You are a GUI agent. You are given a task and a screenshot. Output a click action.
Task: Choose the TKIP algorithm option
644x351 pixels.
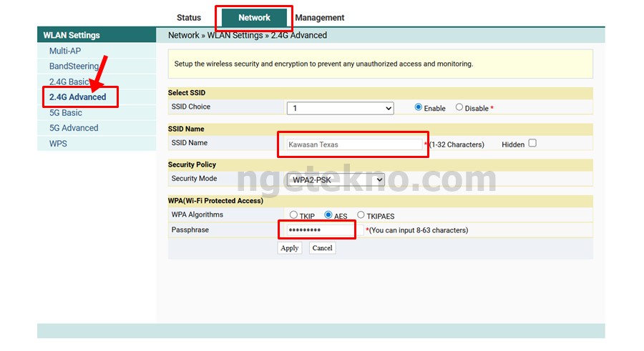293,215
